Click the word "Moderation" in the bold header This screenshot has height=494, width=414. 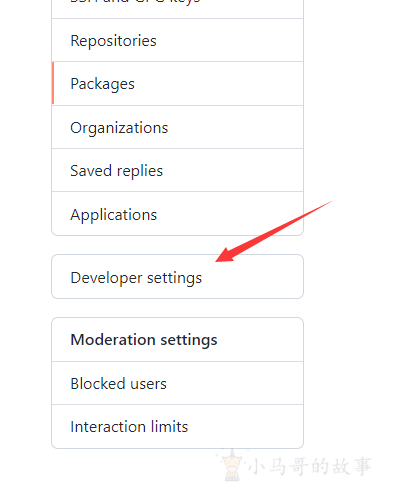coord(113,340)
